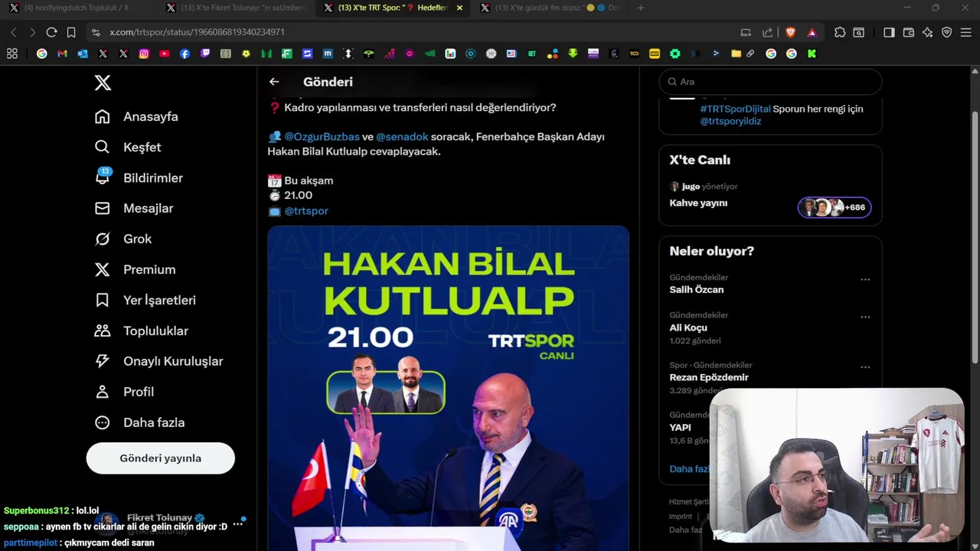Switch to Fikret Tolunay browser tab
The width and height of the screenshot is (980, 551).
[236, 8]
